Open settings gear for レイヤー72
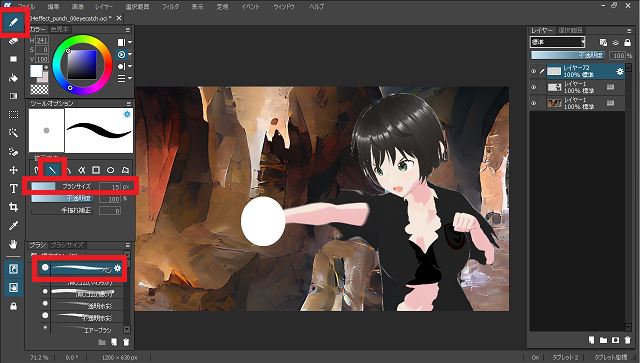 pos(620,71)
